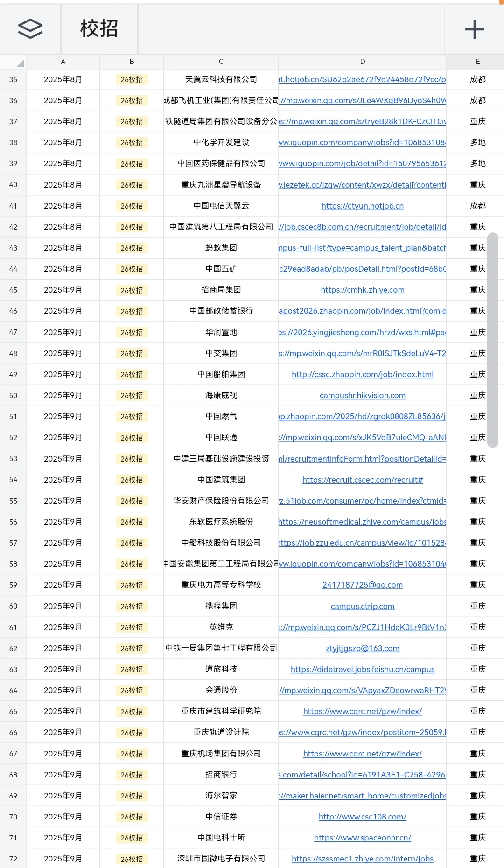Select cell 道旅科技
504x868 pixels.
[221, 669]
